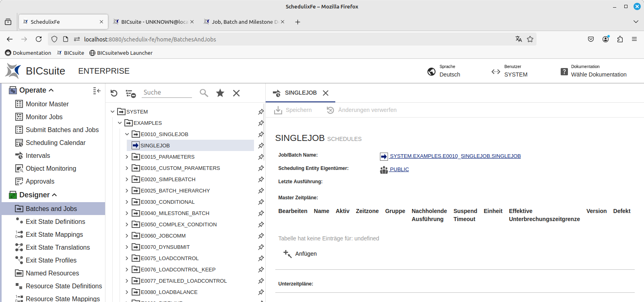Pin the E0060_JOBCOMM folder
The height and width of the screenshot is (302, 644).
pyautogui.click(x=261, y=236)
